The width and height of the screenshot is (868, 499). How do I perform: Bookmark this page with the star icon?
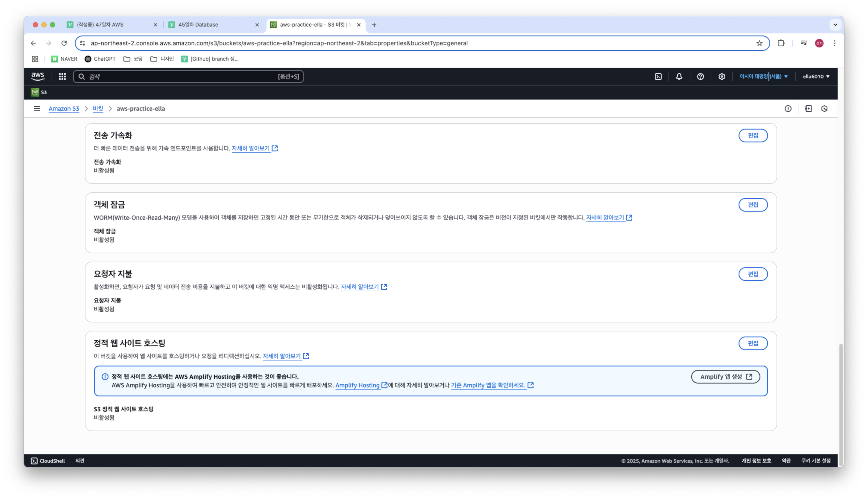point(759,43)
